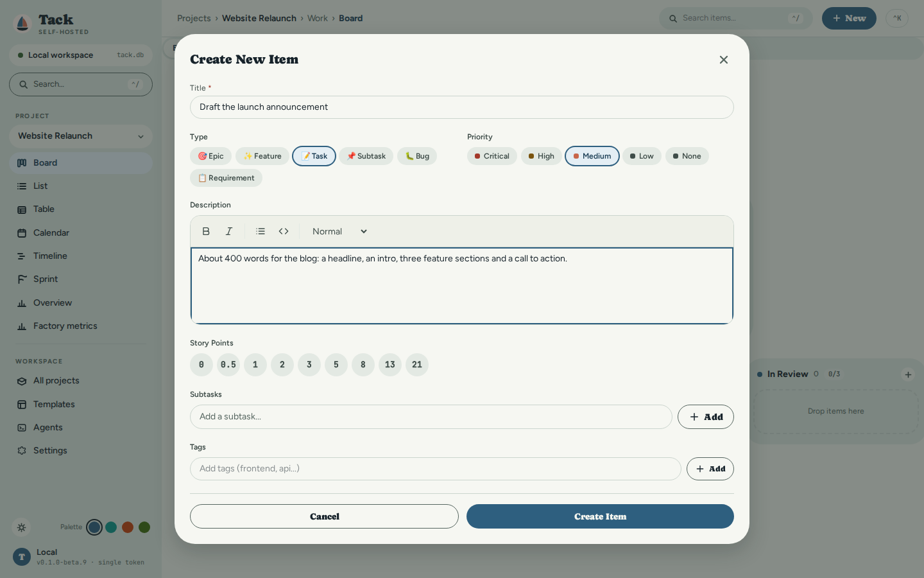Open Agents in workspace section
This screenshot has height=578, width=924.
point(81,428)
